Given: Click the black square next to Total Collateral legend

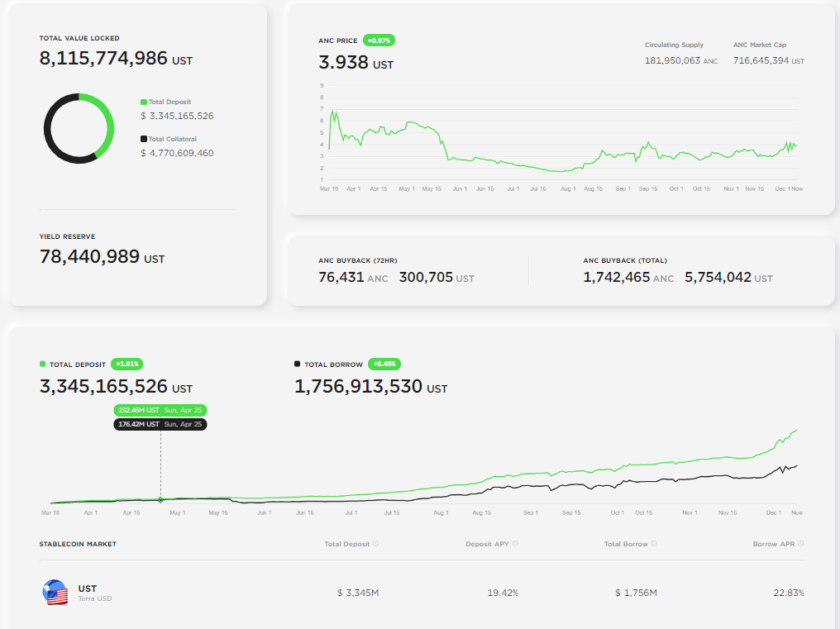Looking at the screenshot, I should [x=143, y=139].
